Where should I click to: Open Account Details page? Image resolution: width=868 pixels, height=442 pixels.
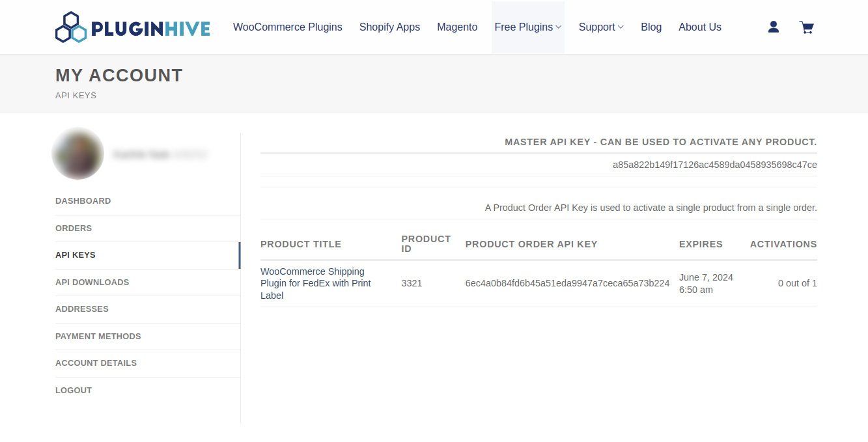[x=96, y=363]
